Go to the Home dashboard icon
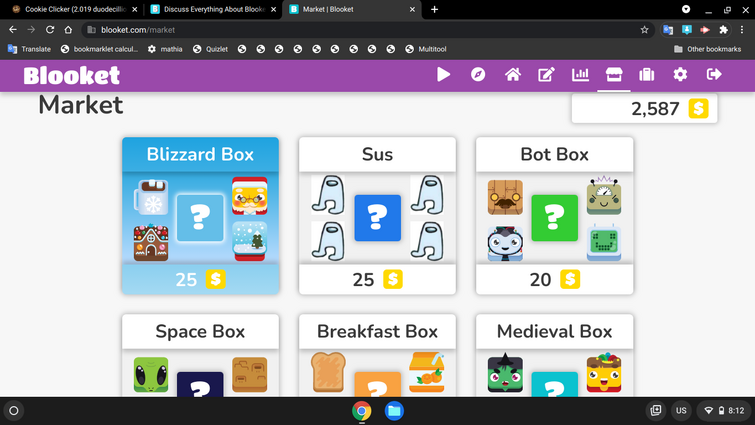 coord(512,75)
